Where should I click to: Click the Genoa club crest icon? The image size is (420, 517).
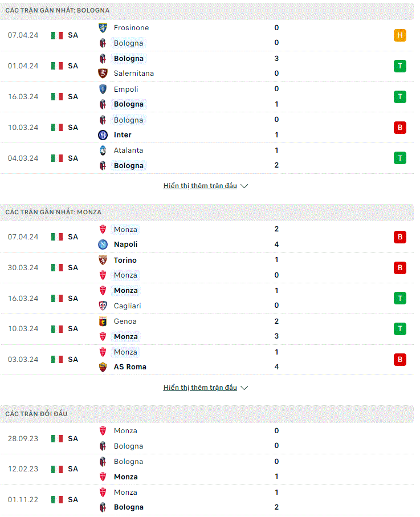[x=103, y=321]
